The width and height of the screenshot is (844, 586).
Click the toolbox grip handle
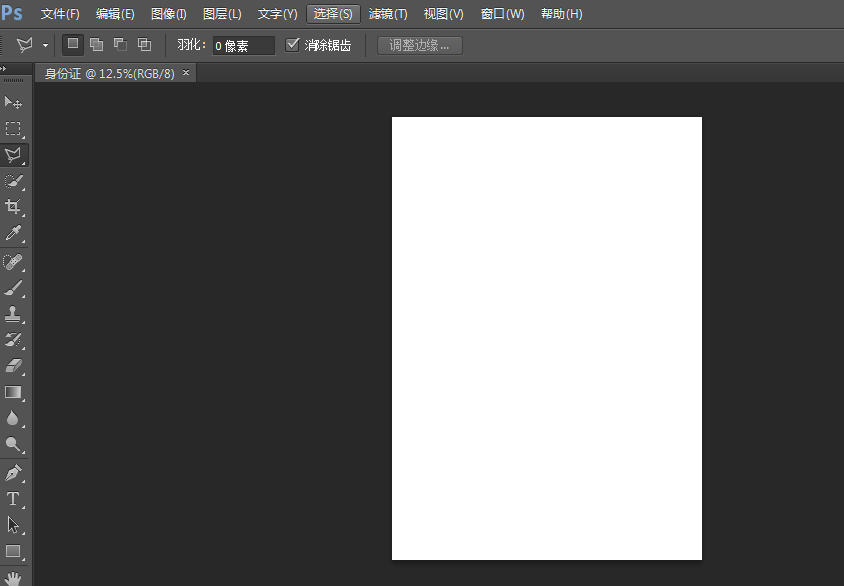point(13,80)
